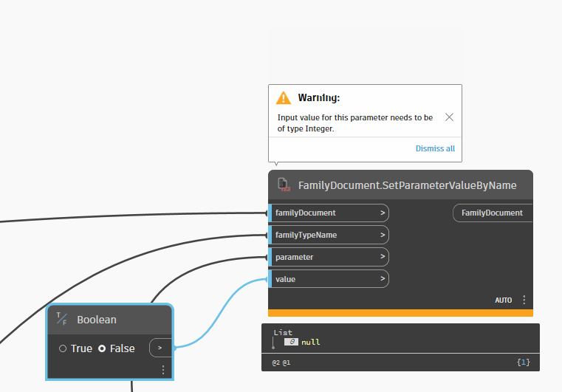Expand the value input port chevron
The image size is (562, 392).
click(x=383, y=279)
